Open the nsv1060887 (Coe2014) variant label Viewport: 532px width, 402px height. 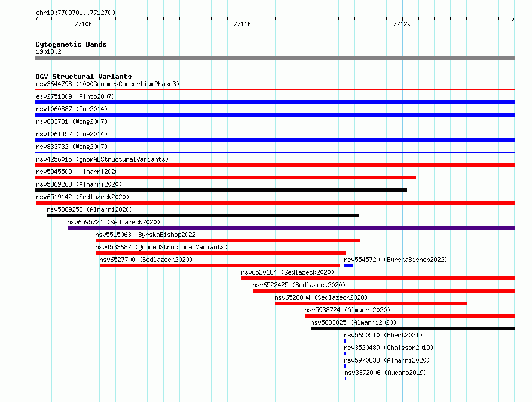(x=72, y=109)
